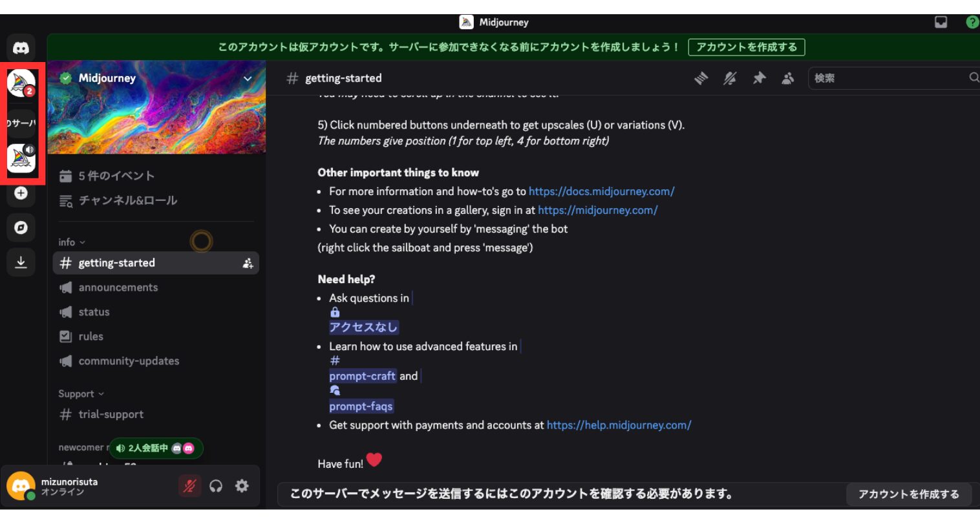The width and height of the screenshot is (980, 524).
Task: Open the explore servers compass icon
Action: [x=21, y=227]
